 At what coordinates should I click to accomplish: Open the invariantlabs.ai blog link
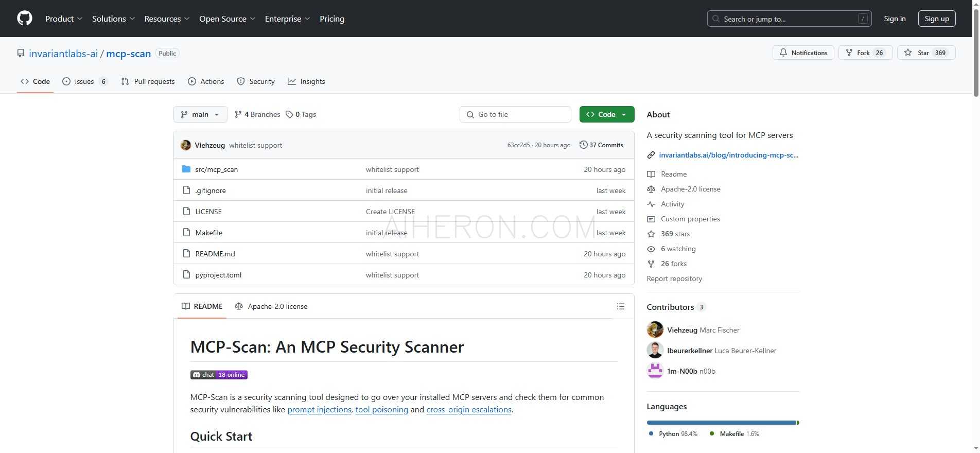[x=729, y=155]
